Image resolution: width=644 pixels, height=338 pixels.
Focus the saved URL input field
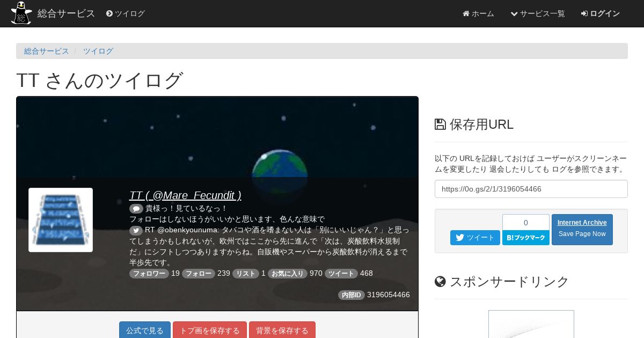click(x=531, y=189)
